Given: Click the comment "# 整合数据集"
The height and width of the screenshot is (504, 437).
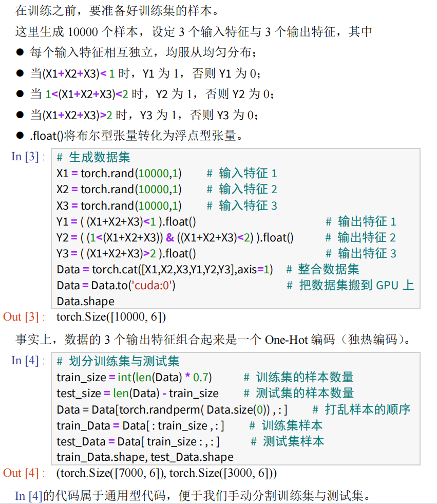Looking at the screenshot, I should [322, 269].
